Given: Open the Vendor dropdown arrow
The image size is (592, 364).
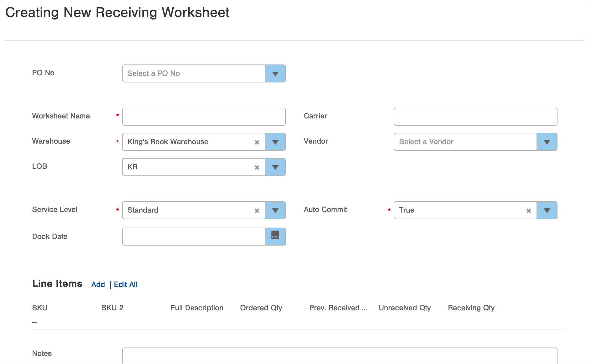Looking at the screenshot, I should [547, 142].
